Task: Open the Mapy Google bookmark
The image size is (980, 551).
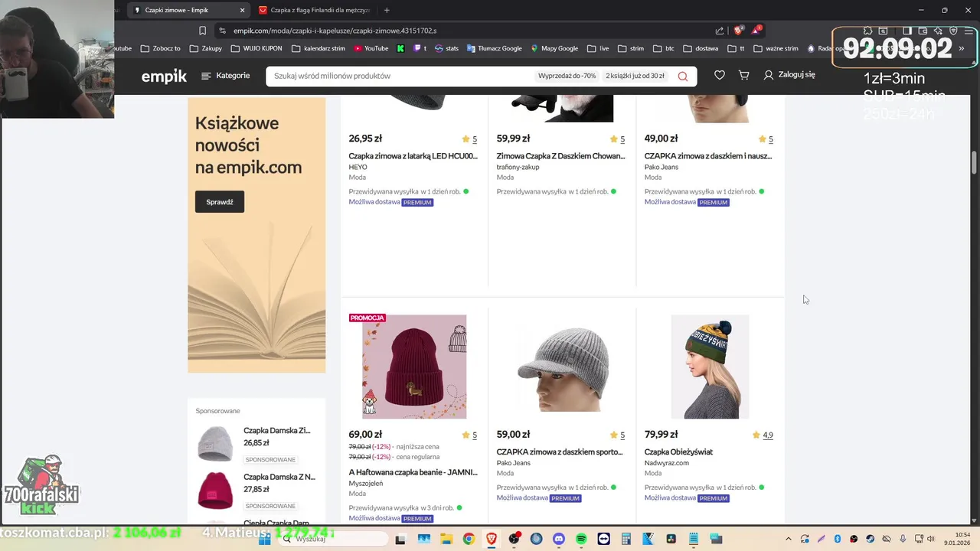Action: [x=554, y=48]
